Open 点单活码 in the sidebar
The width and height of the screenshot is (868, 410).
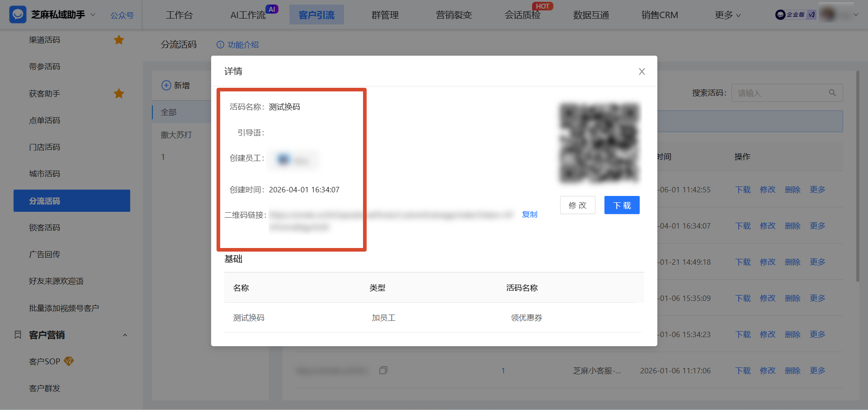point(44,120)
